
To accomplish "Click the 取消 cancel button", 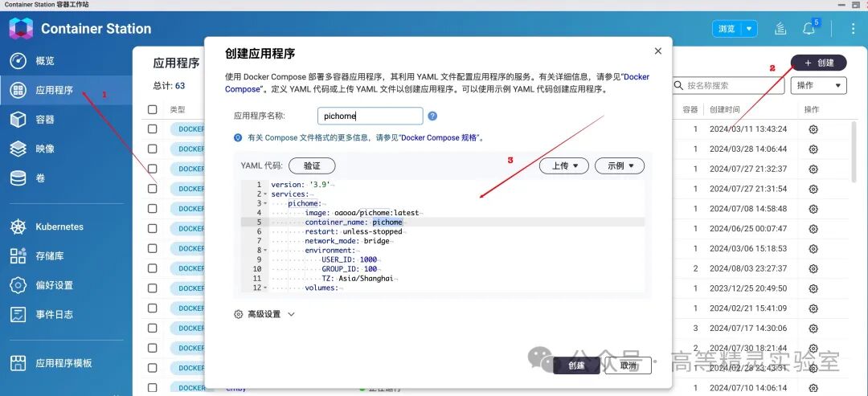I will point(628,365).
